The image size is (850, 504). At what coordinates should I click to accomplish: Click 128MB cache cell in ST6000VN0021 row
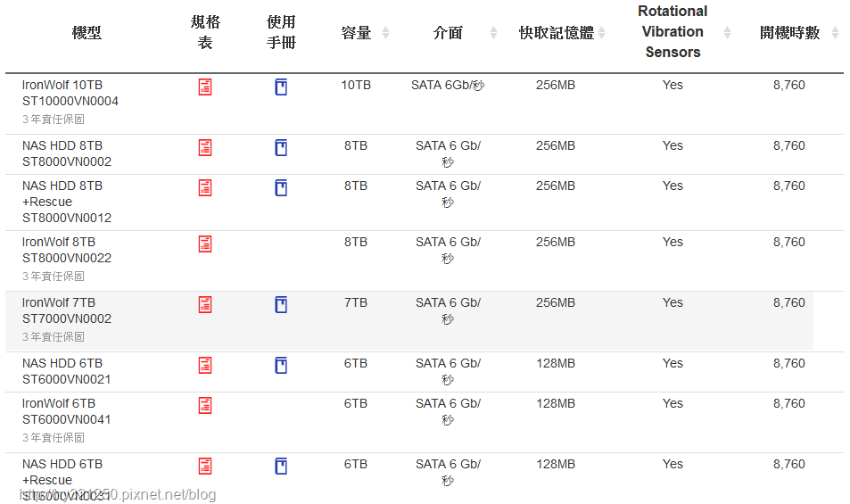[x=556, y=364]
